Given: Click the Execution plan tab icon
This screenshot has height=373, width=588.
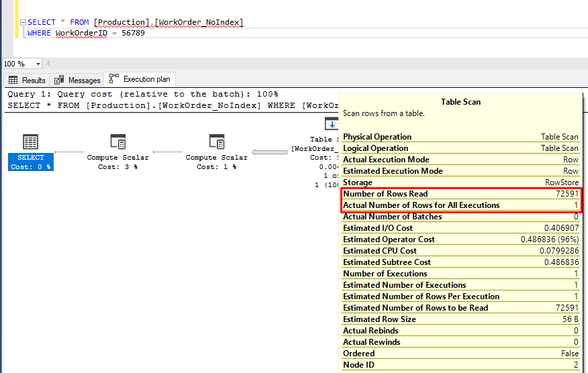Looking at the screenshot, I should [114, 78].
